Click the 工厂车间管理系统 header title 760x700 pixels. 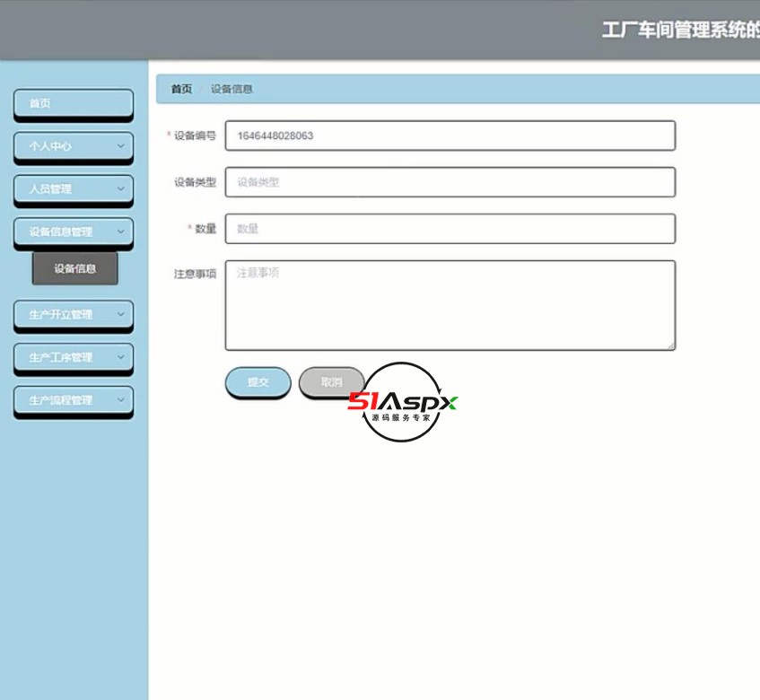(683, 28)
